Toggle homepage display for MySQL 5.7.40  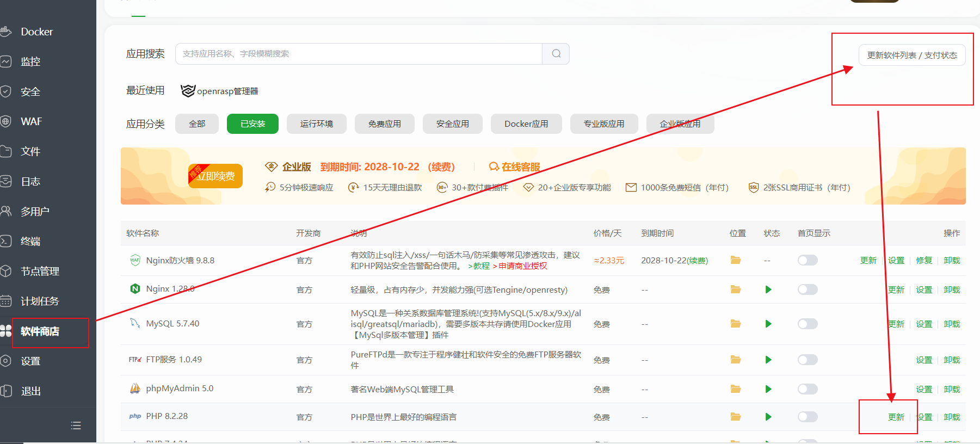click(808, 324)
